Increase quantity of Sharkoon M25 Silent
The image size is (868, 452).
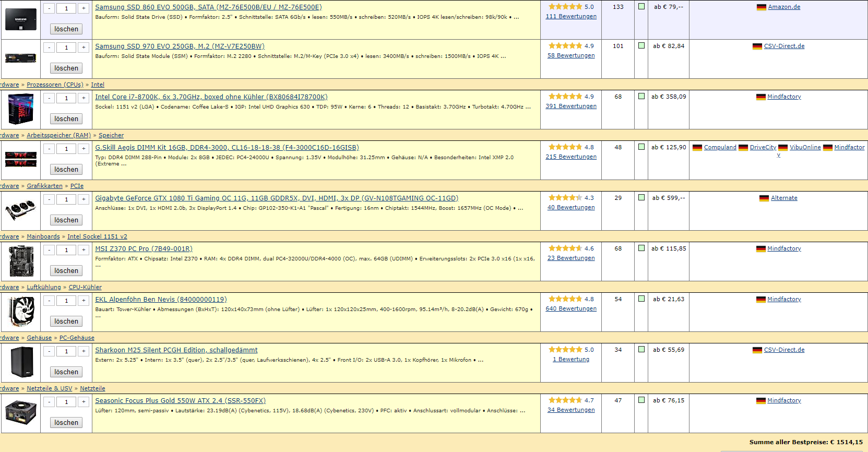pyautogui.click(x=84, y=351)
